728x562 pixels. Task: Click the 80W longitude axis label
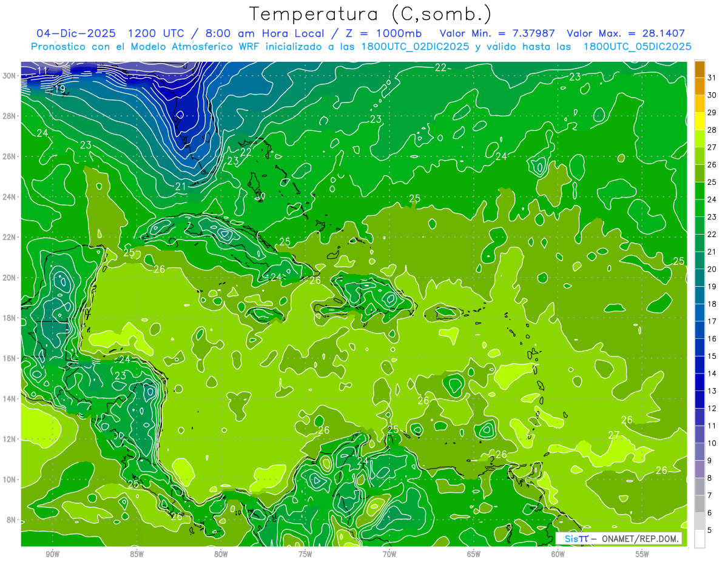221,554
